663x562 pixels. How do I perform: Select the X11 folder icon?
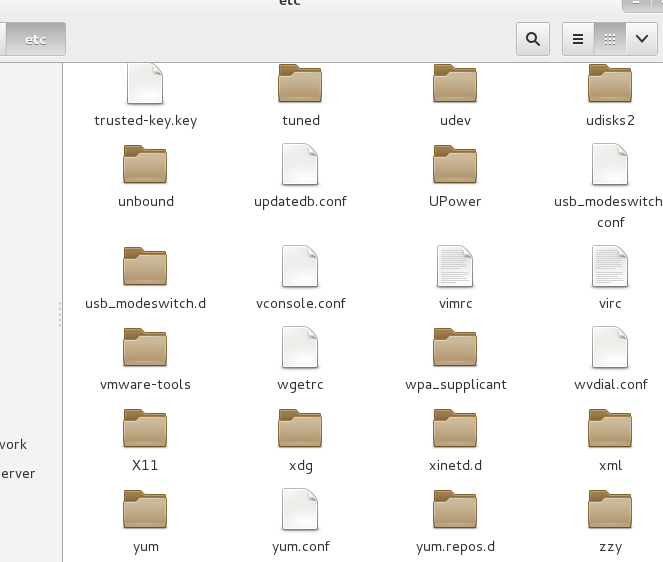(x=145, y=428)
